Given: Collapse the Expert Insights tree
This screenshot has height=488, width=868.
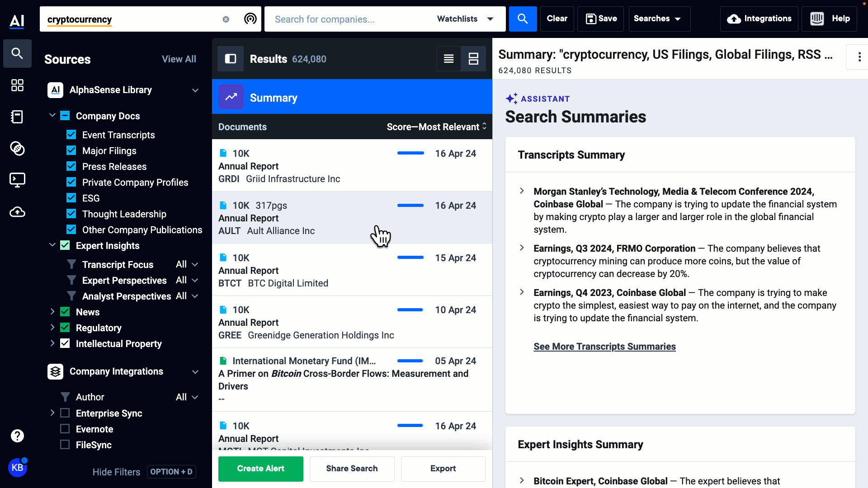Looking at the screenshot, I should [52, 245].
